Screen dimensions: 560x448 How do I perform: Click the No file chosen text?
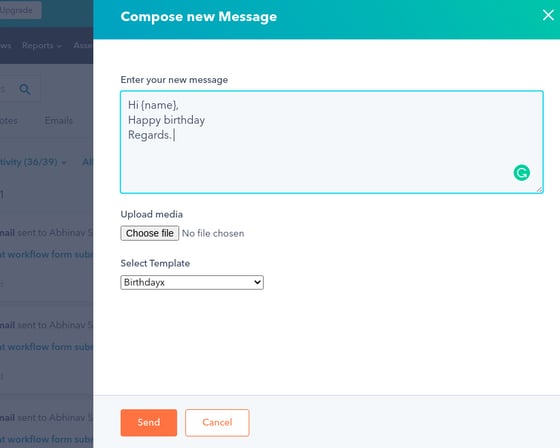tap(213, 233)
